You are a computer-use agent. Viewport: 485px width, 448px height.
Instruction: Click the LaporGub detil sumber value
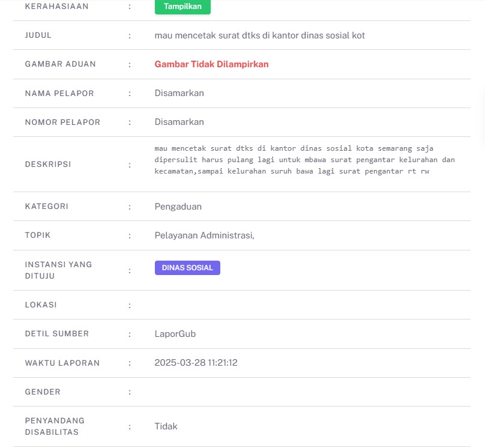175,334
